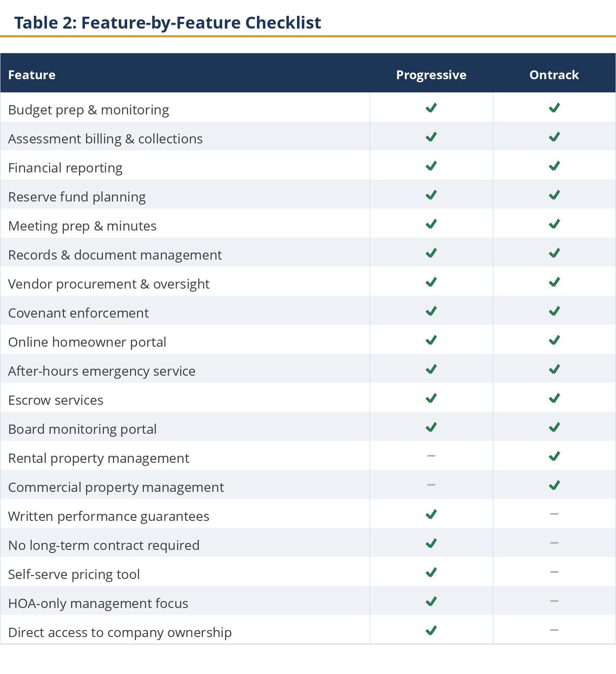Click Ontrack dash for Direct access to company ownership
The image size is (616, 674).
554,630
